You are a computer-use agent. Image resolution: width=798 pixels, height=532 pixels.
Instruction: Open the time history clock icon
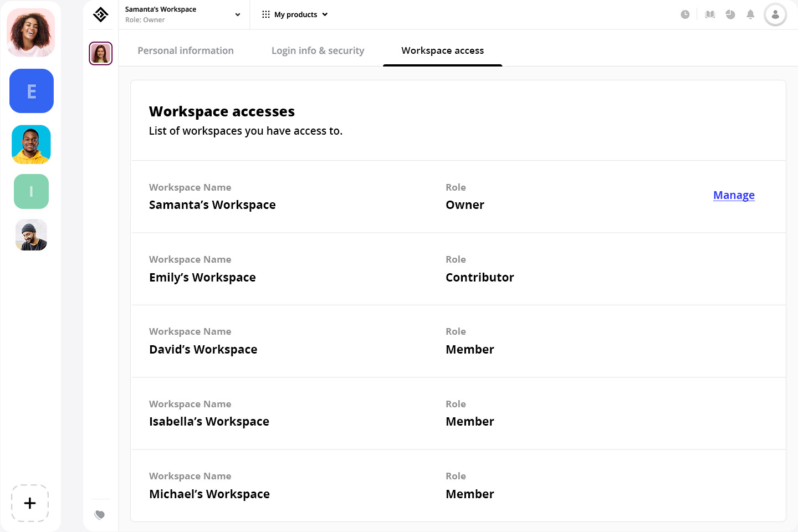click(x=685, y=14)
